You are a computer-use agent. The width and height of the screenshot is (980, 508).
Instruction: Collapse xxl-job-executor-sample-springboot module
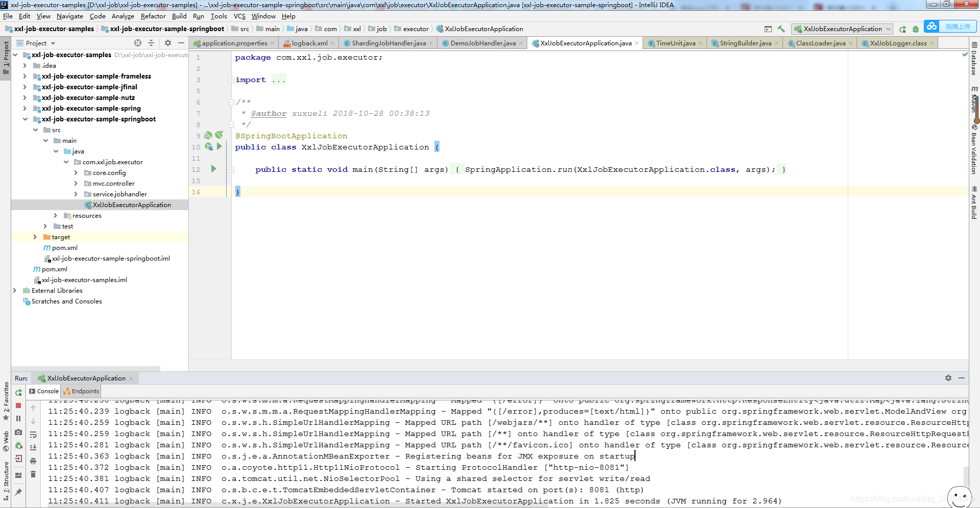24,119
